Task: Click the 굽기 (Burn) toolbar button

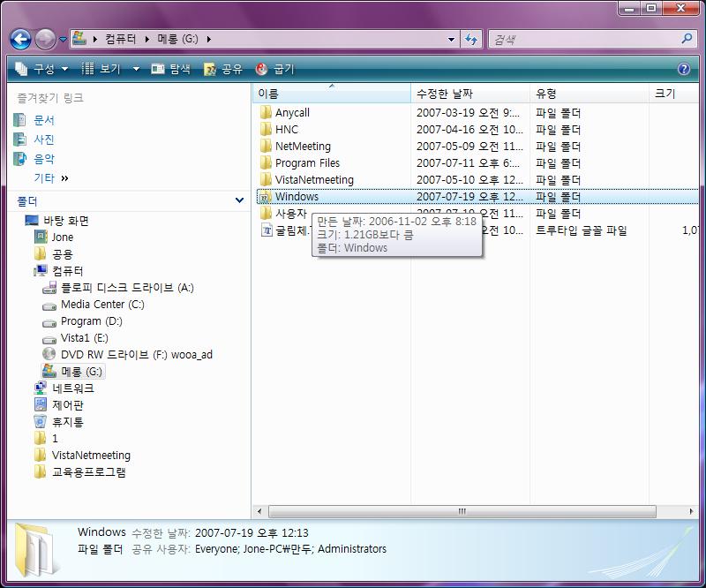Action: [274, 69]
